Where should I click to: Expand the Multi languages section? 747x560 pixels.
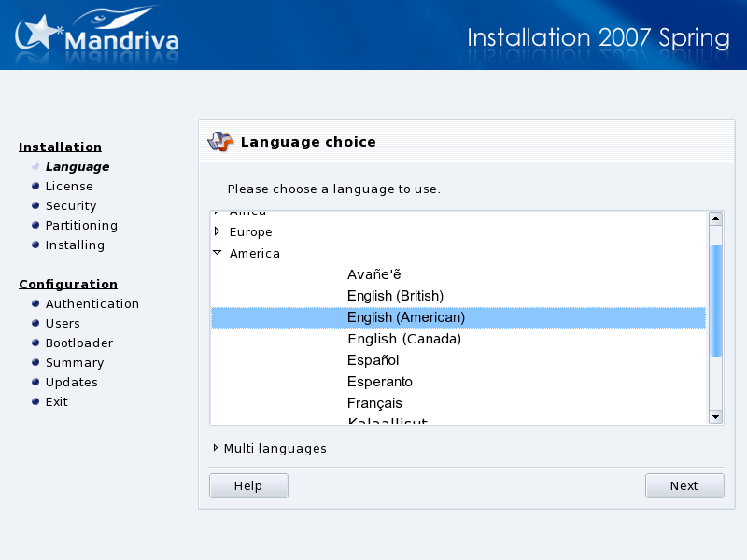click(217, 449)
